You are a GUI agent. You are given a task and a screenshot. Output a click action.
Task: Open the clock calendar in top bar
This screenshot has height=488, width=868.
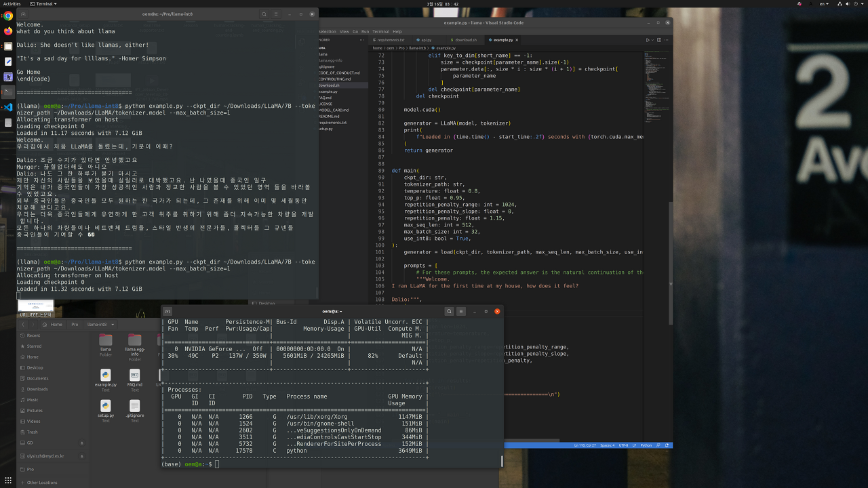point(443,3)
